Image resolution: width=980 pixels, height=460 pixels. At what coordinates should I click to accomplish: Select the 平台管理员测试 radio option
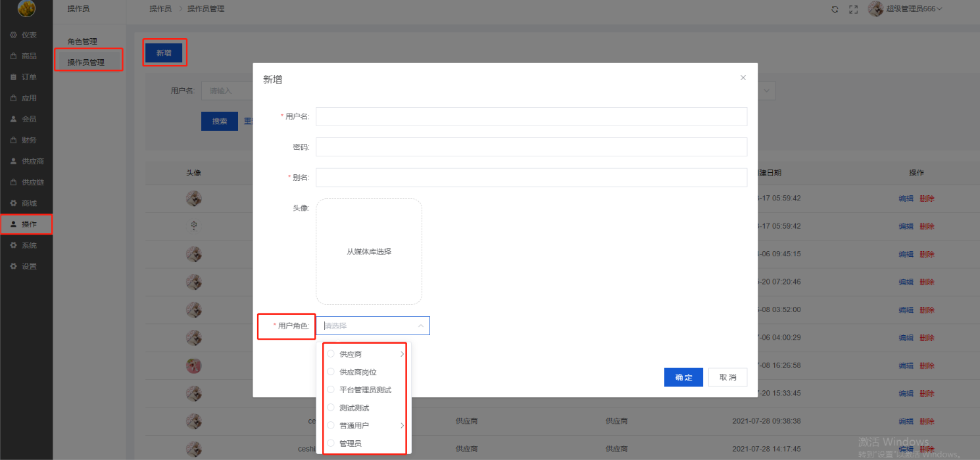[331, 390]
